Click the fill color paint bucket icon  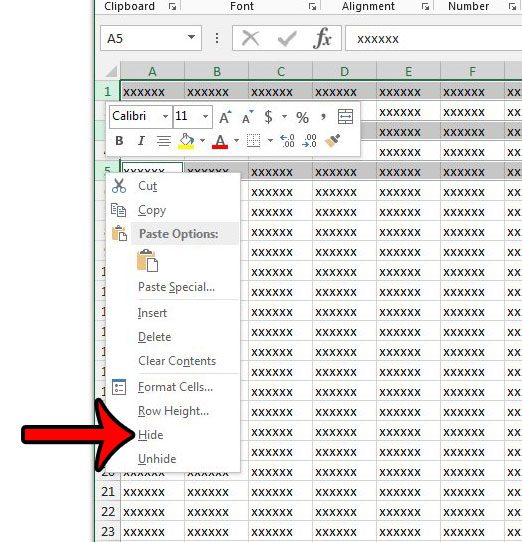coord(186,141)
